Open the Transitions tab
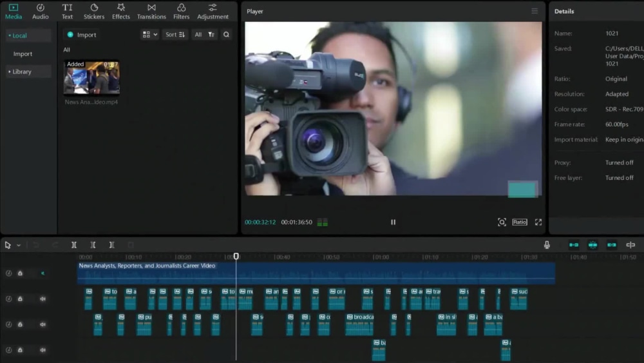This screenshot has width=644, height=363. tap(151, 12)
